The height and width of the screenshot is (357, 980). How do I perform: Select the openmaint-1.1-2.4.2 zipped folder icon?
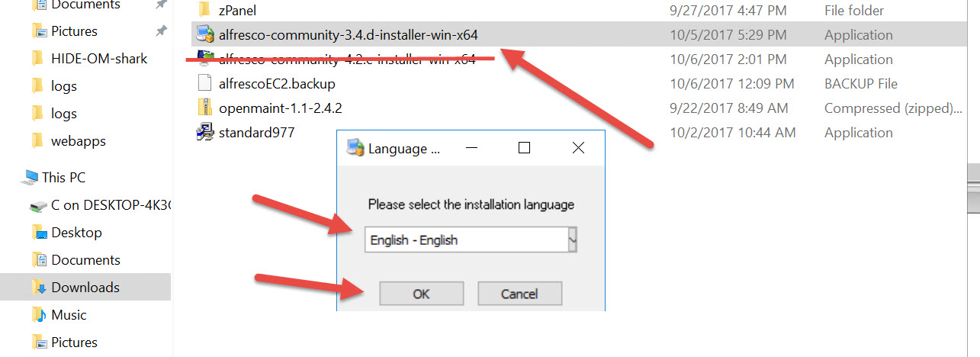pyautogui.click(x=204, y=108)
